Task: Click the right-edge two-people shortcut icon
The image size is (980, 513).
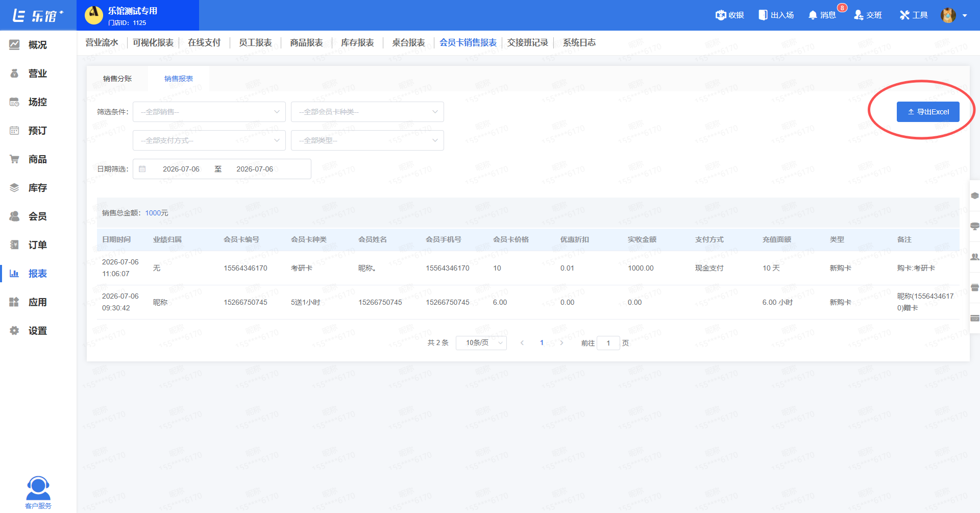Action: [x=975, y=257]
